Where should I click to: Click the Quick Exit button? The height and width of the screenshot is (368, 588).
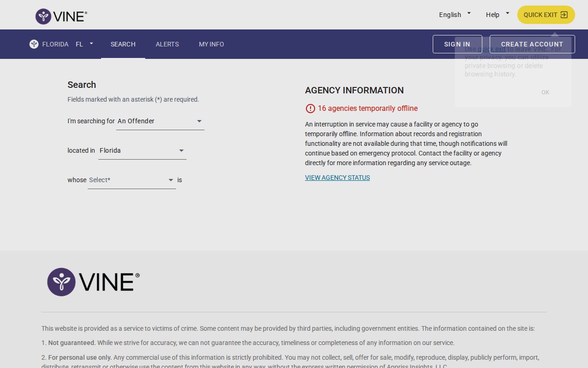546,15
